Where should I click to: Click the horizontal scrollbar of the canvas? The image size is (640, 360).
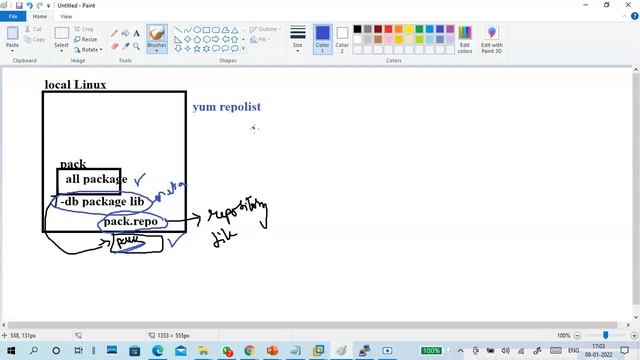pyautogui.click(x=312, y=325)
